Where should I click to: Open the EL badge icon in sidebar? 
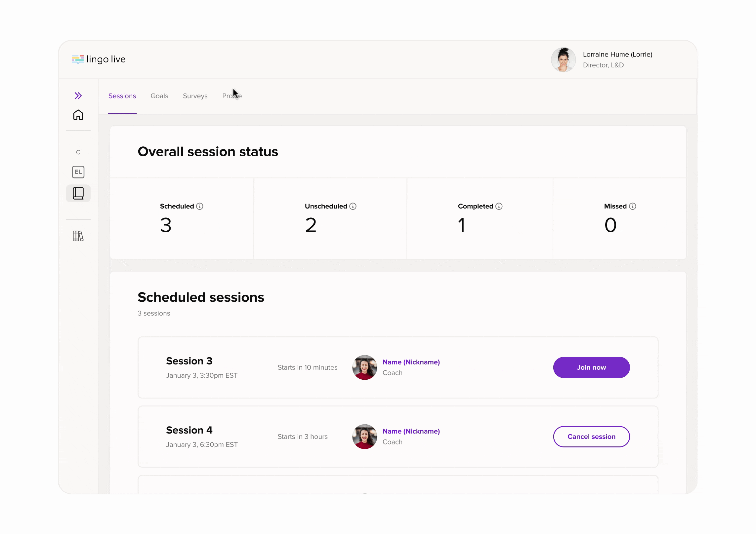(78, 172)
